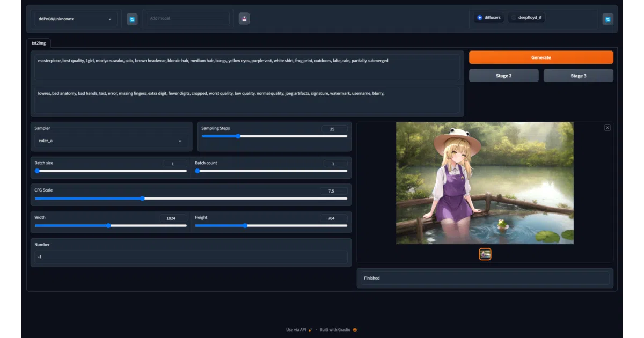
Task: Select the deepfloyd_if radio option
Action: (x=526, y=18)
